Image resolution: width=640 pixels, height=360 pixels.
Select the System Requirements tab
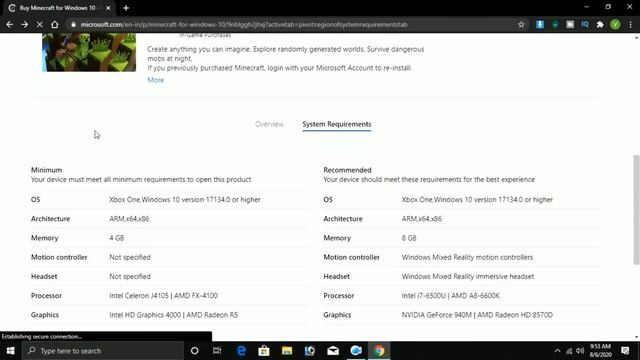(x=337, y=124)
